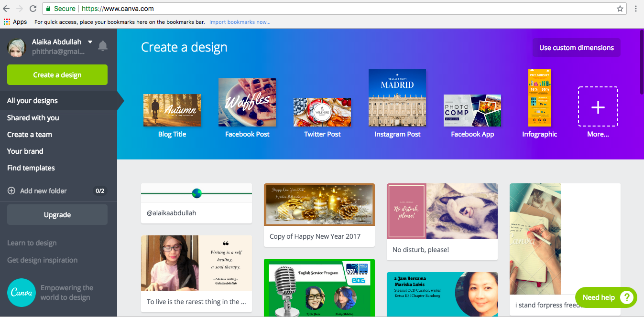Bookmark the page with star icon

(620, 9)
